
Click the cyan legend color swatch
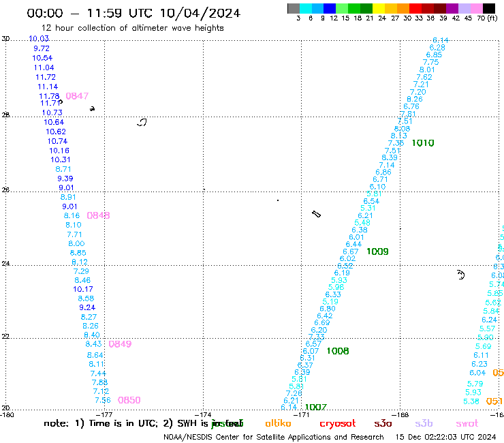[306, 8]
